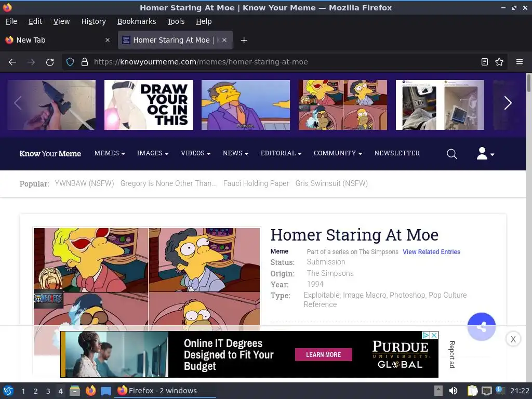This screenshot has width=532, height=399.
Task: Open user account profile menu
Action: [485, 153]
